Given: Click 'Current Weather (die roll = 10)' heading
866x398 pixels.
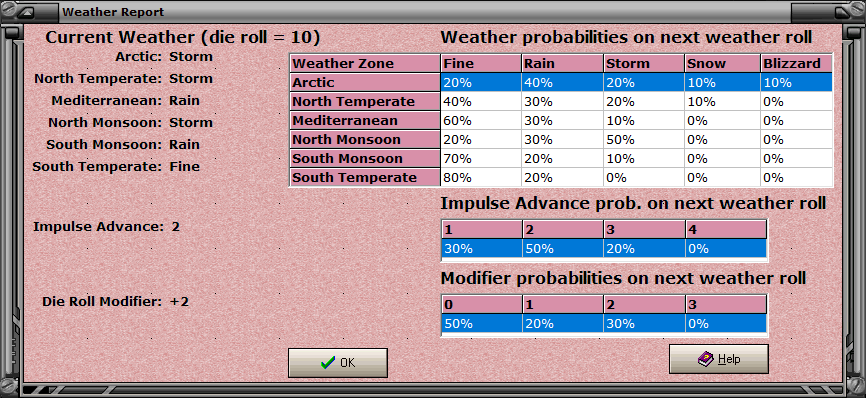Looking at the screenshot, I should click(183, 38).
